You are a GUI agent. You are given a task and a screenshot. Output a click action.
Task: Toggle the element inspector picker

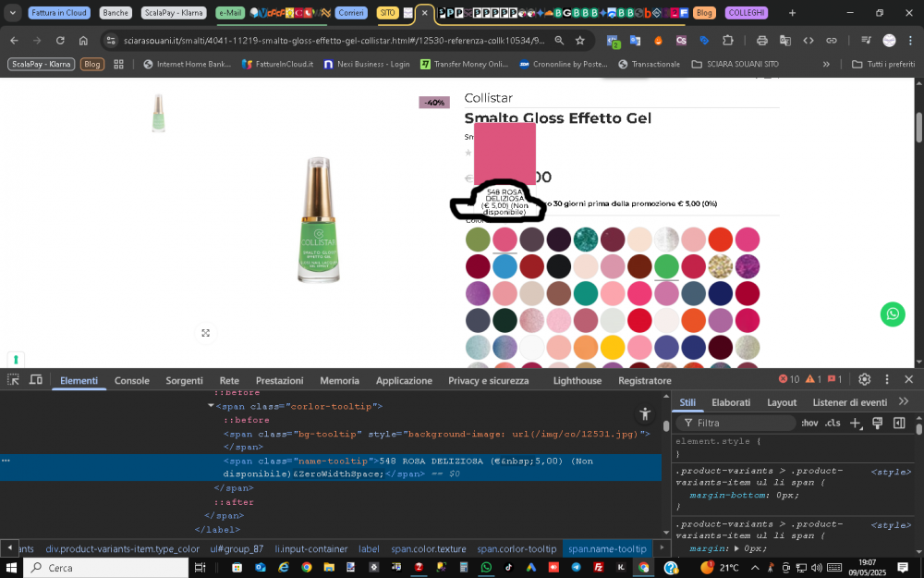click(x=14, y=380)
